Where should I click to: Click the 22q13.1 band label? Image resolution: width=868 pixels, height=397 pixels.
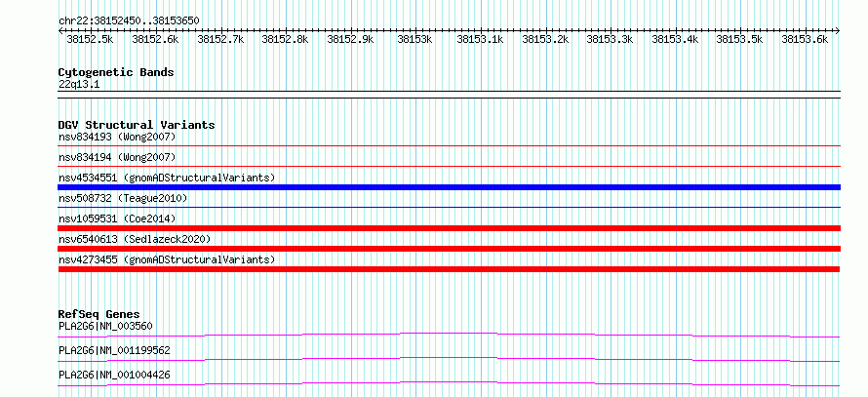[79, 85]
